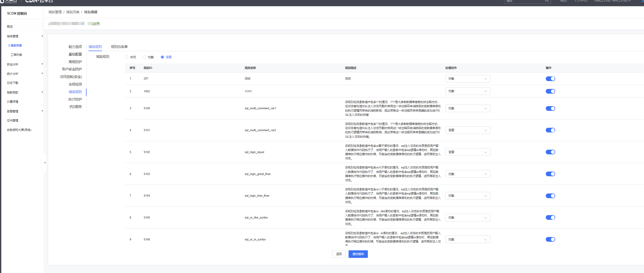Switch to the BOT防护 section
The image size is (644, 273).
coord(75,99)
